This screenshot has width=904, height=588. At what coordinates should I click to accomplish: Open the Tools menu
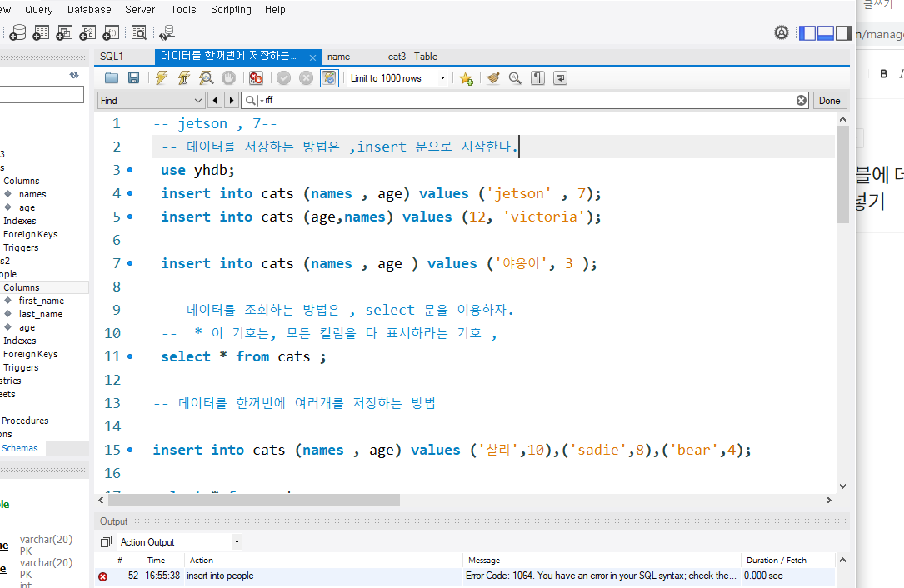tap(184, 10)
